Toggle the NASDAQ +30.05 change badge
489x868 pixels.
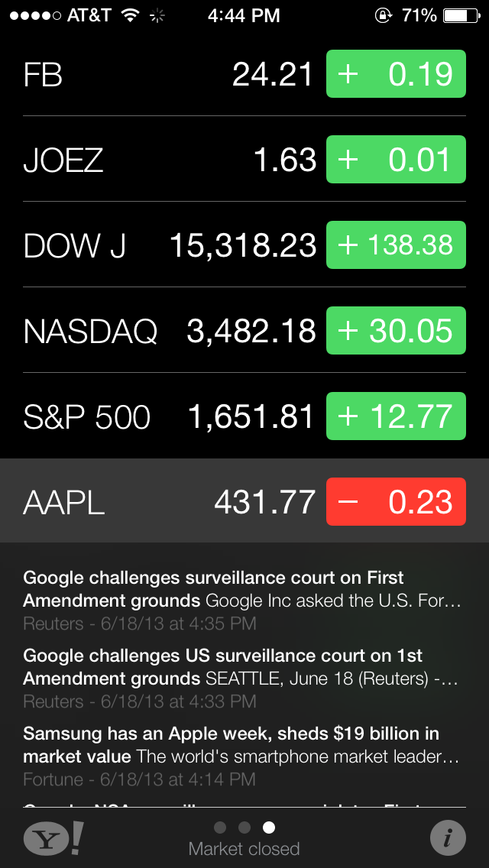pyautogui.click(x=396, y=331)
